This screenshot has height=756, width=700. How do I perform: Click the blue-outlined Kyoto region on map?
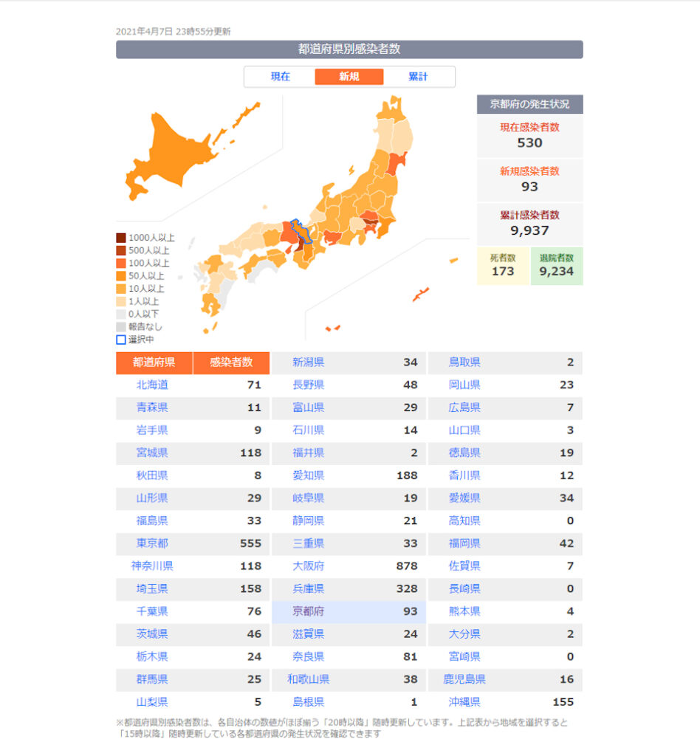click(301, 231)
